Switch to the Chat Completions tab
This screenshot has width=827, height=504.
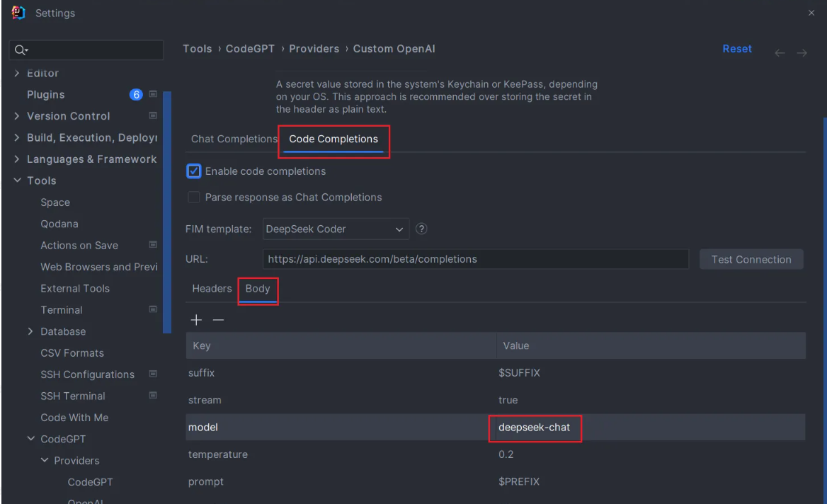click(234, 139)
